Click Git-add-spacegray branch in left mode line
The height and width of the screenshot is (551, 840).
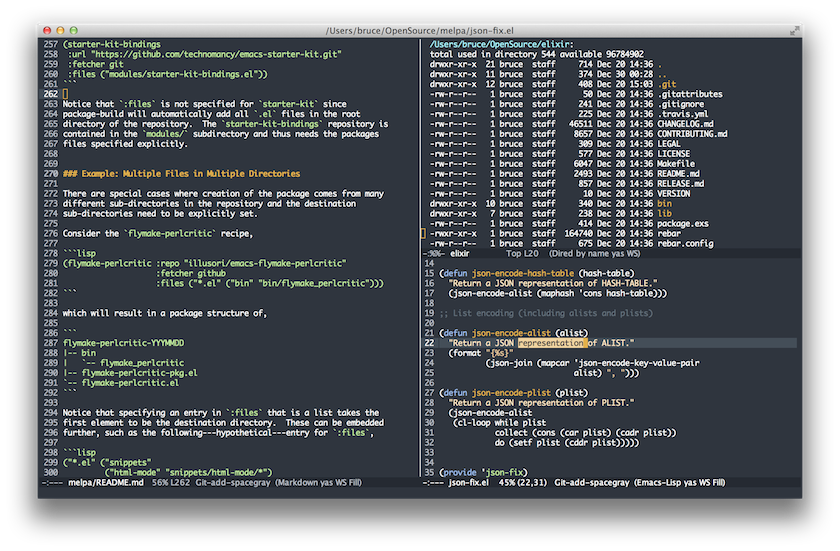[x=232, y=482]
